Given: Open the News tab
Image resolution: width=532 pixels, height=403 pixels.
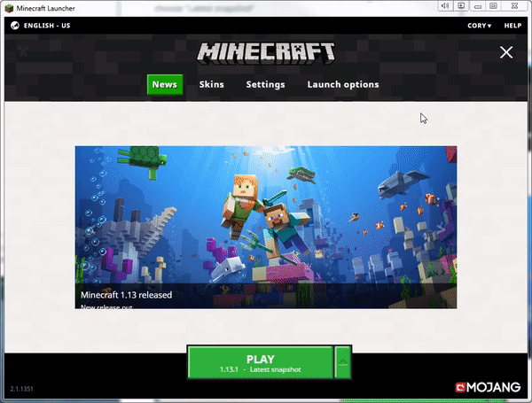Looking at the screenshot, I should [165, 84].
